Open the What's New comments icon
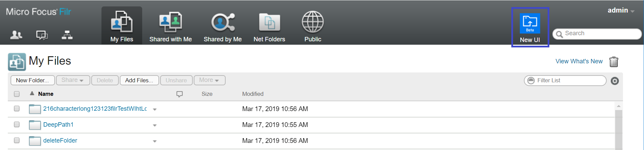 pos(42,35)
